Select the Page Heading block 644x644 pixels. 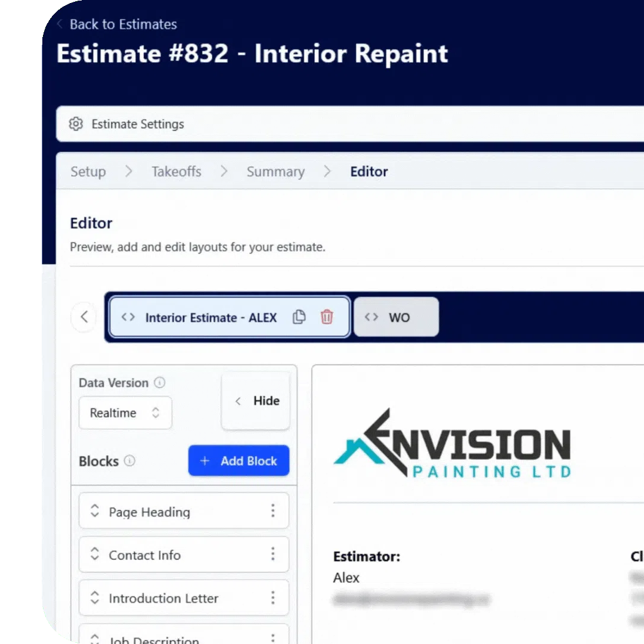[184, 510]
